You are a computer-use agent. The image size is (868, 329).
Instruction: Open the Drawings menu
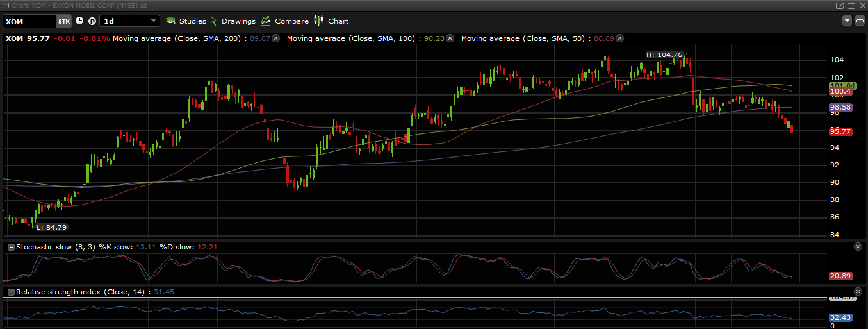pos(233,21)
